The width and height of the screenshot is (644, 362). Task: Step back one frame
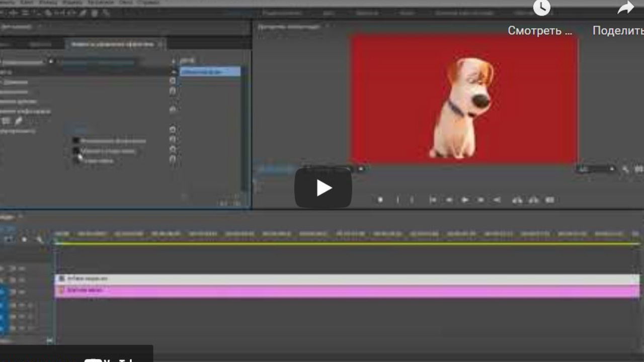point(449,200)
